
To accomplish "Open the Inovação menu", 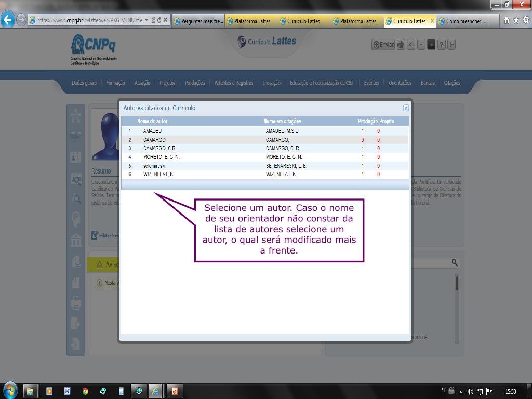I will tap(271, 83).
